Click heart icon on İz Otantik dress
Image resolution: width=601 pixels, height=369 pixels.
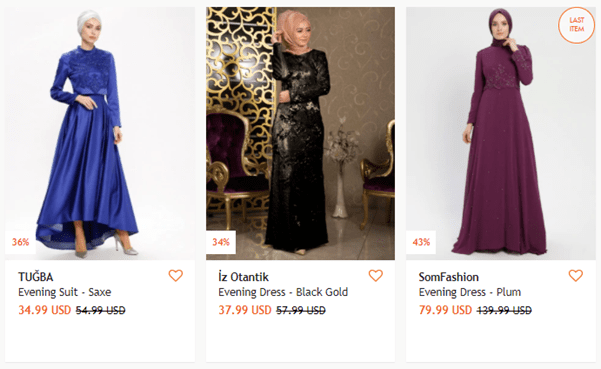(x=376, y=275)
